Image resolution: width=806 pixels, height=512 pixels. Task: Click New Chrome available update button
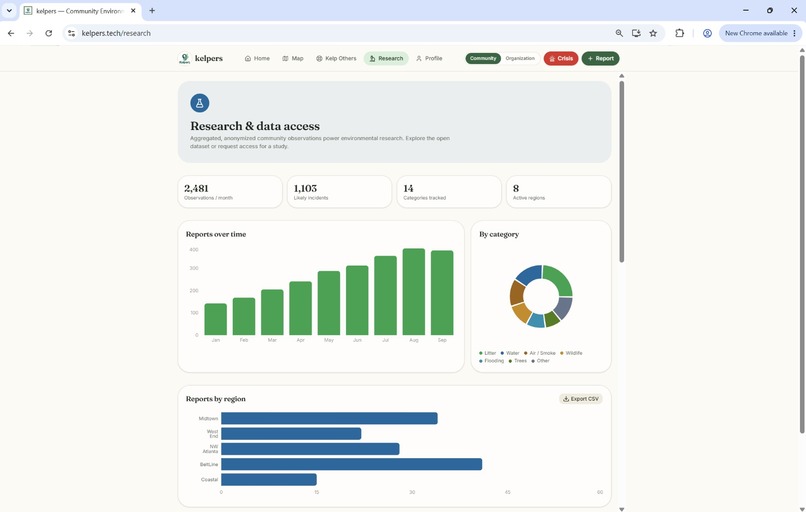point(756,33)
